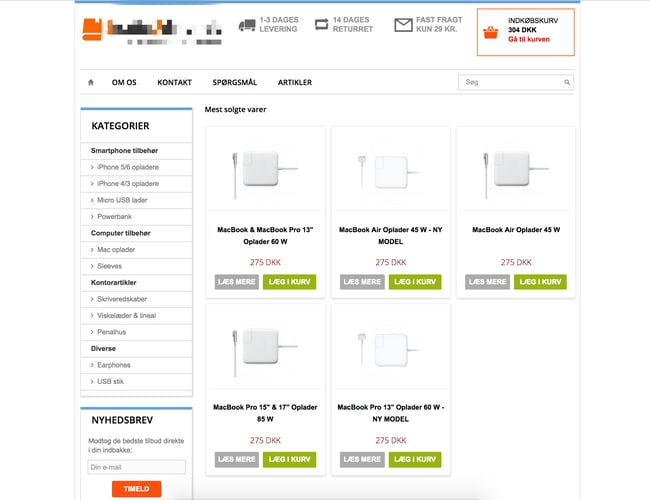Open title MacBook Pro 13" Oplader 60 W - NY MODEL

click(390, 413)
